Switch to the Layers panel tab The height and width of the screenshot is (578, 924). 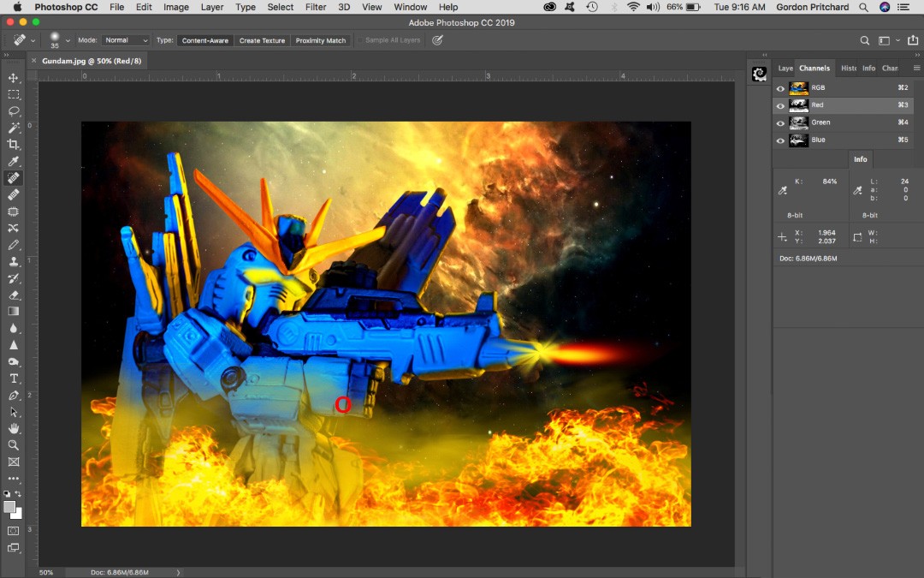click(x=785, y=69)
